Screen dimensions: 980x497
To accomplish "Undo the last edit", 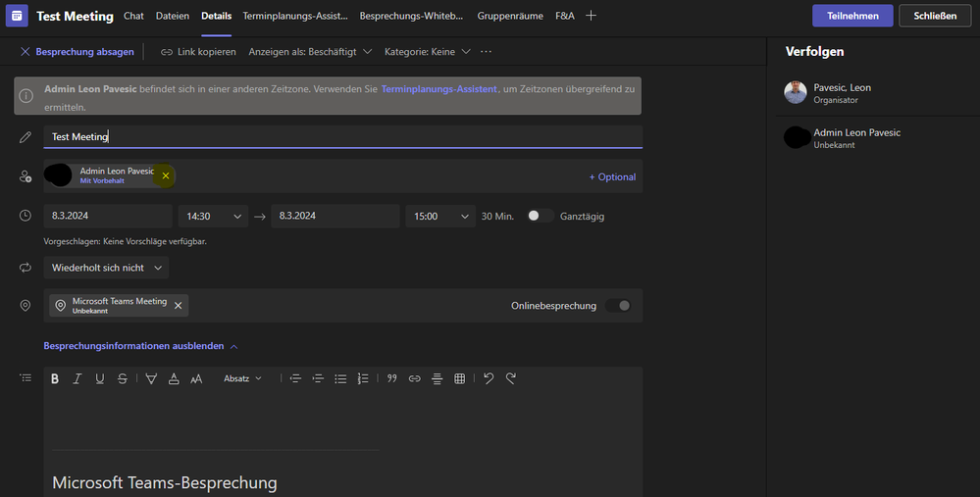I will click(x=489, y=378).
